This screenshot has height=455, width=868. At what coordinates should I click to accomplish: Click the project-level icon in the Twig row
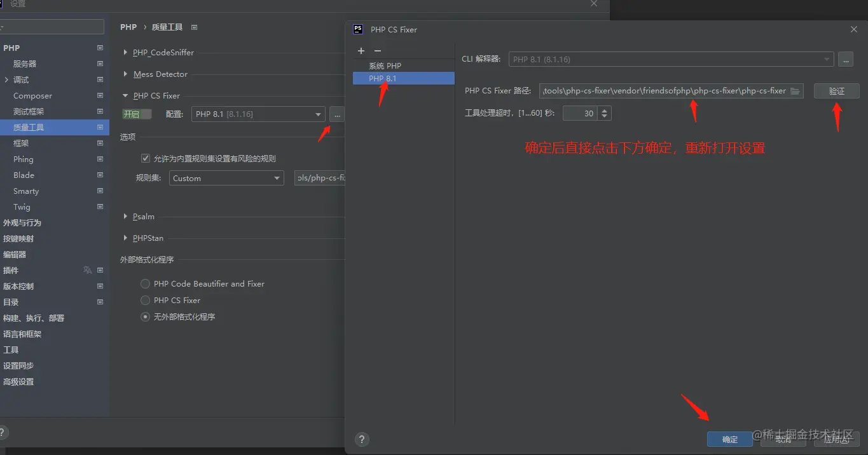point(100,207)
